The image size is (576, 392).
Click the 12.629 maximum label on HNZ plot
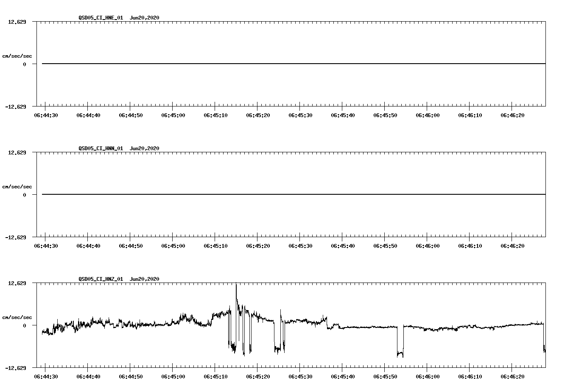(17, 283)
